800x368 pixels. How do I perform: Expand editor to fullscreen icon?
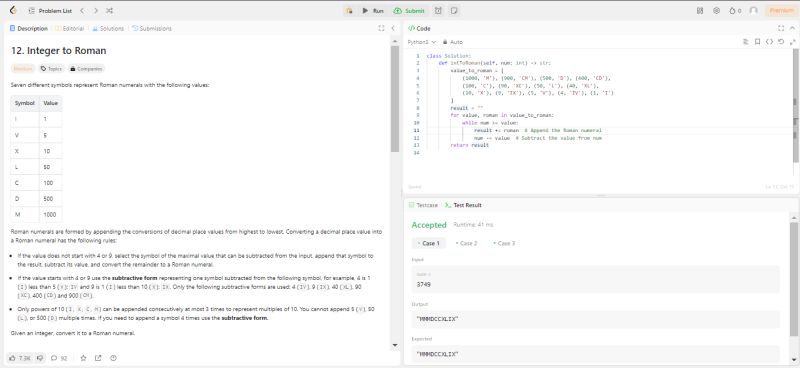tap(792, 42)
